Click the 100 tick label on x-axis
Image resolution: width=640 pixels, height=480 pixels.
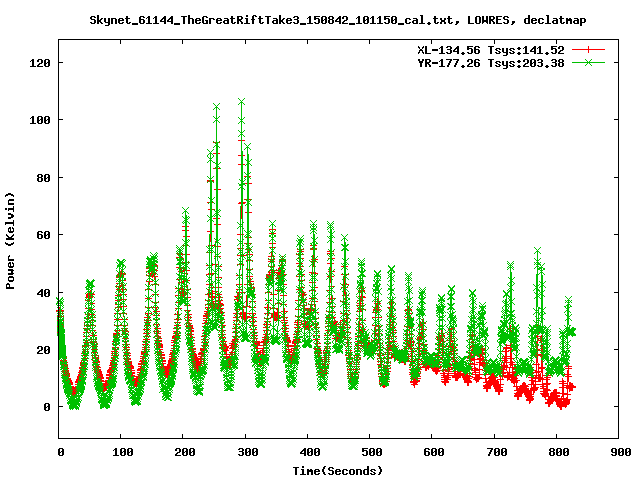121,453
